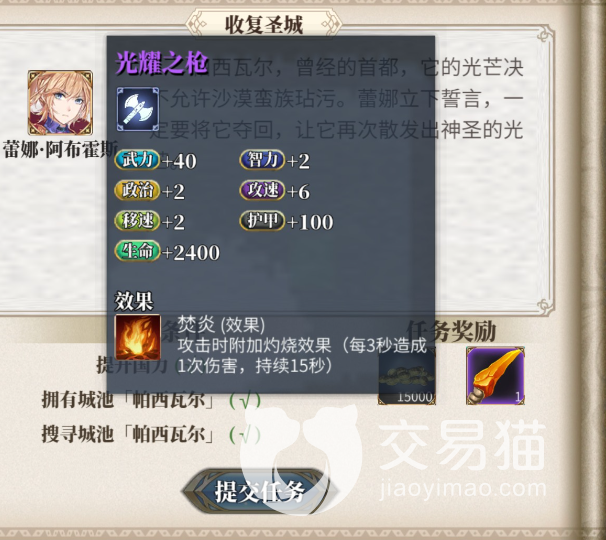Click the 光耀之枪 axe weapon icon
606x540 pixels.
tap(138, 109)
